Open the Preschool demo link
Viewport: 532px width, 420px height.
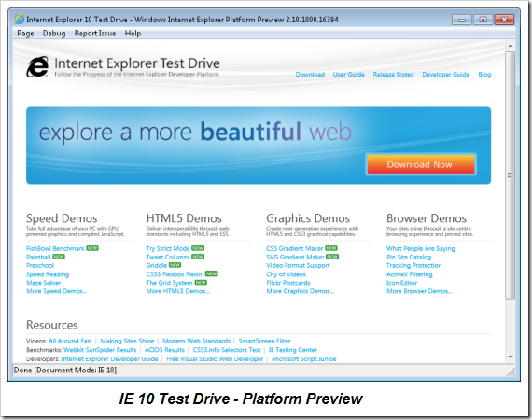coord(40,265)
